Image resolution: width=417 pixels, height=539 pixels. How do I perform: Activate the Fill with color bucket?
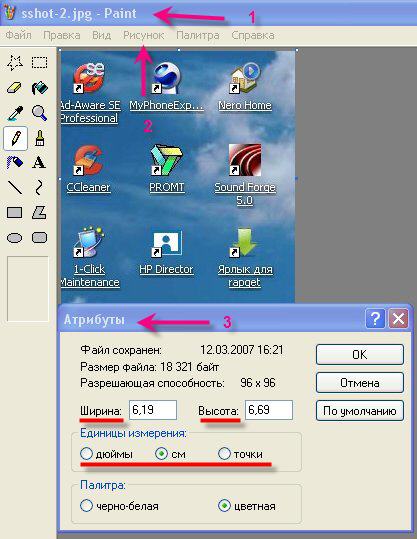[x=40, y=88]
